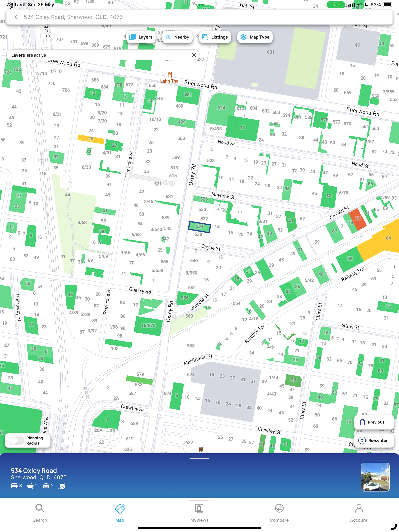Select green lot 481 on Sherwood Rd
Image resolution: width=399 pixels, height=532 pixels.
click(x=188, y=95)
